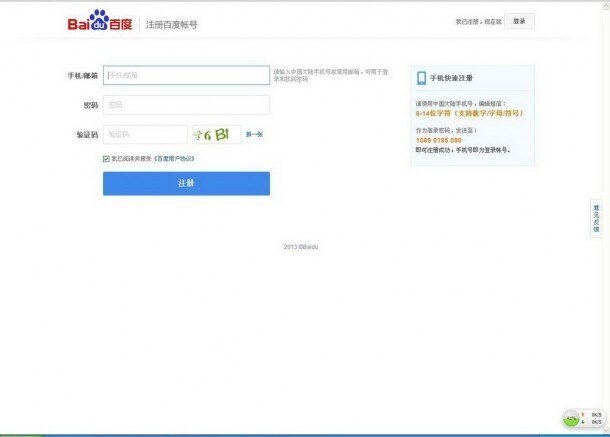This screenshot has width=610, height=437.
Task: Refresh captcha via 换一张 link
Action: [x=254, y=134]
